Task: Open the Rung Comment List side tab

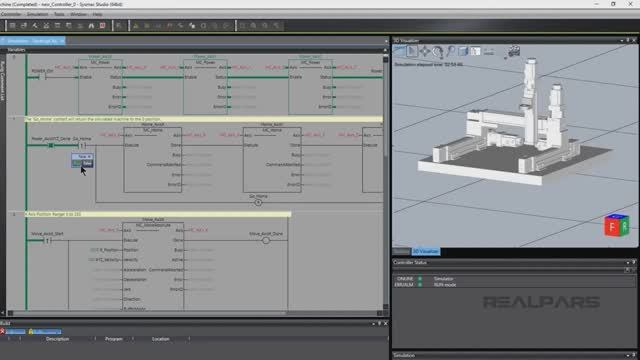Action: point(2,81)
